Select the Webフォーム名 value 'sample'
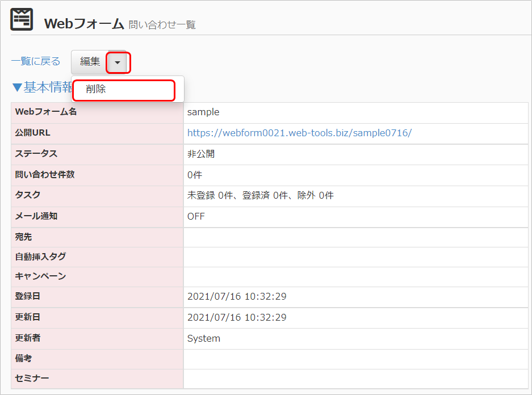 (x=203, y=112)
